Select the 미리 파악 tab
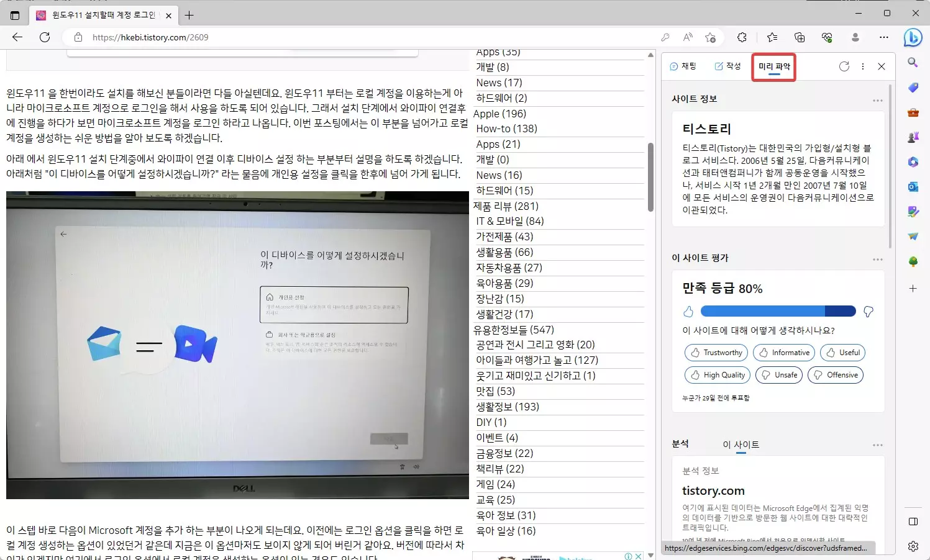The width and height of the screenshot is (930, 560). point(774,66)
